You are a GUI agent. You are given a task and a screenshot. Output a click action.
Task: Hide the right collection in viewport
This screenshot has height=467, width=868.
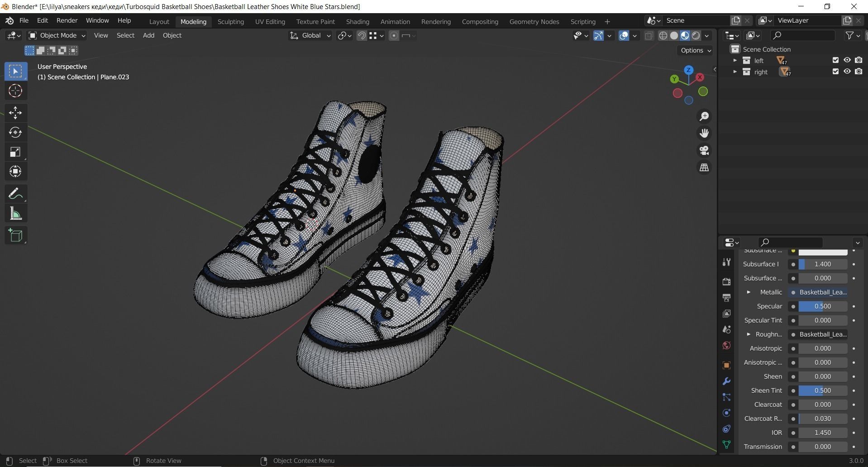[x=847, y=72]
